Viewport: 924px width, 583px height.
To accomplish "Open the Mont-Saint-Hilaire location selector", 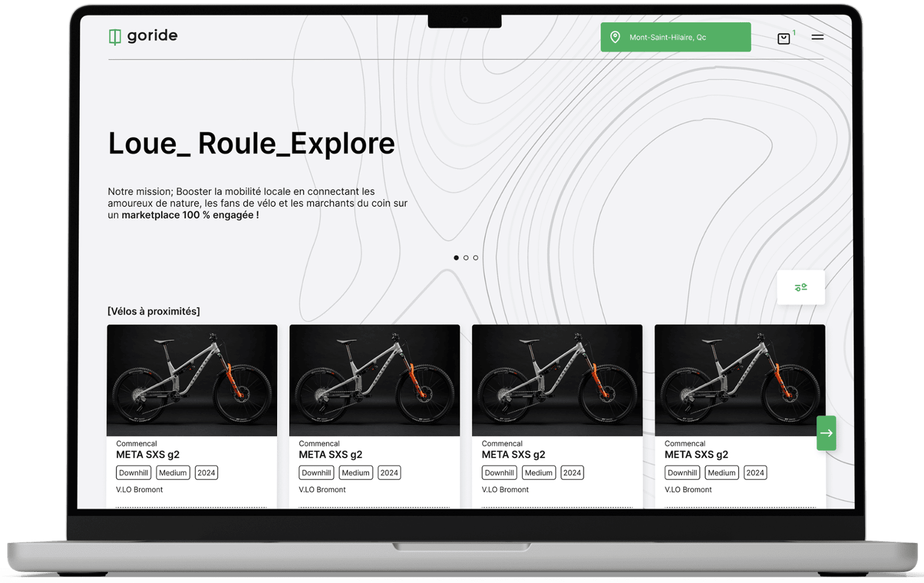I will 676,37.
